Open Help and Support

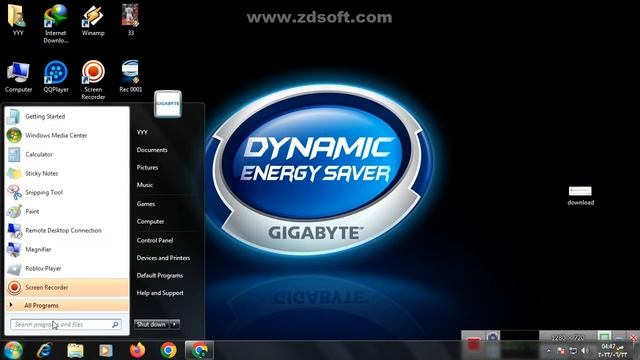[160, 293]
